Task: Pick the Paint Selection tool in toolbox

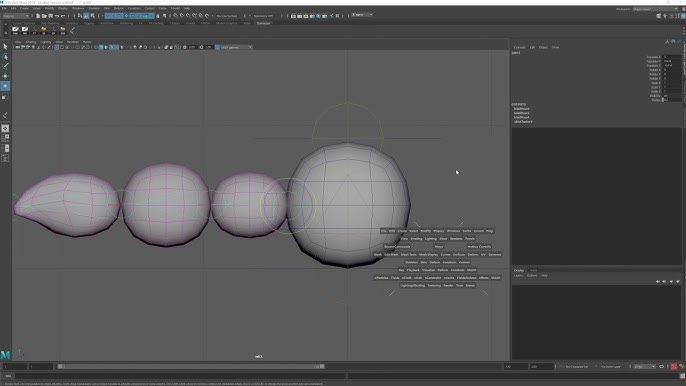Action: [x=5, y=67]
